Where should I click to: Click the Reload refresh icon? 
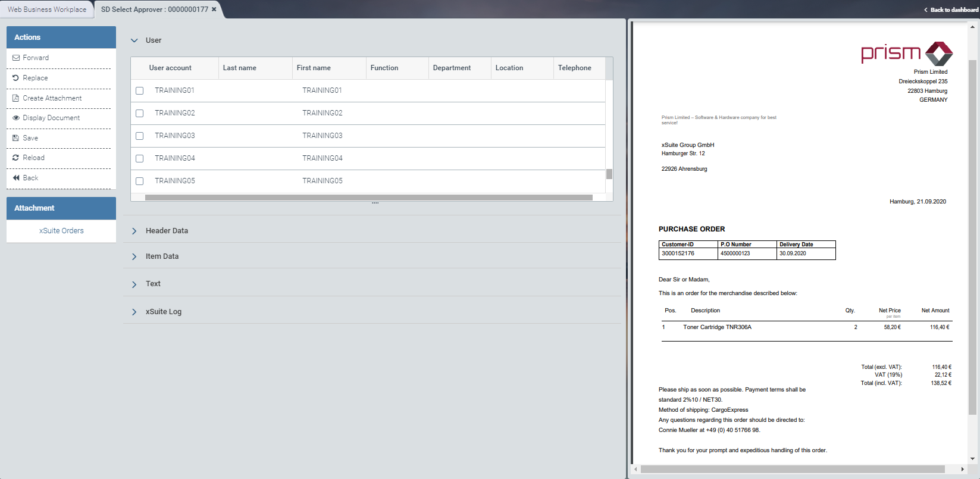[16, 158]
